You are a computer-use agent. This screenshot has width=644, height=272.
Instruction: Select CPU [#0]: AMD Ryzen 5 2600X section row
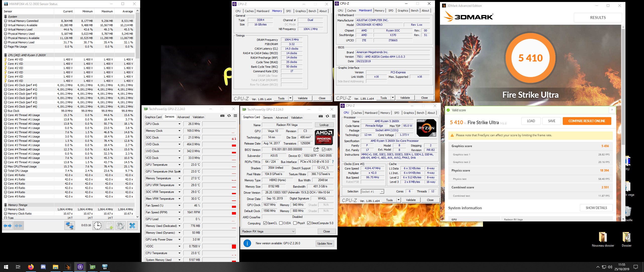[x=69, y=55]
